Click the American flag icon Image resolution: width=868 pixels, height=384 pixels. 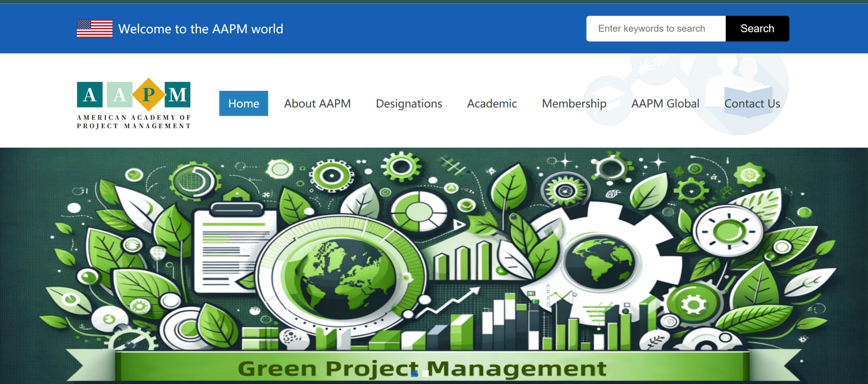tap(95, 28)
